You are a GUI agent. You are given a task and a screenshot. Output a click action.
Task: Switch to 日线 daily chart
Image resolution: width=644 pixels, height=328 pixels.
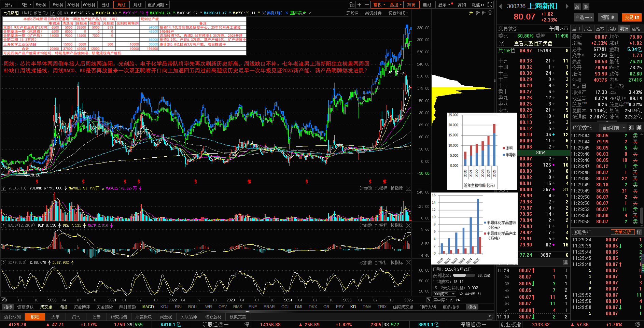click(x=106, y=5)
